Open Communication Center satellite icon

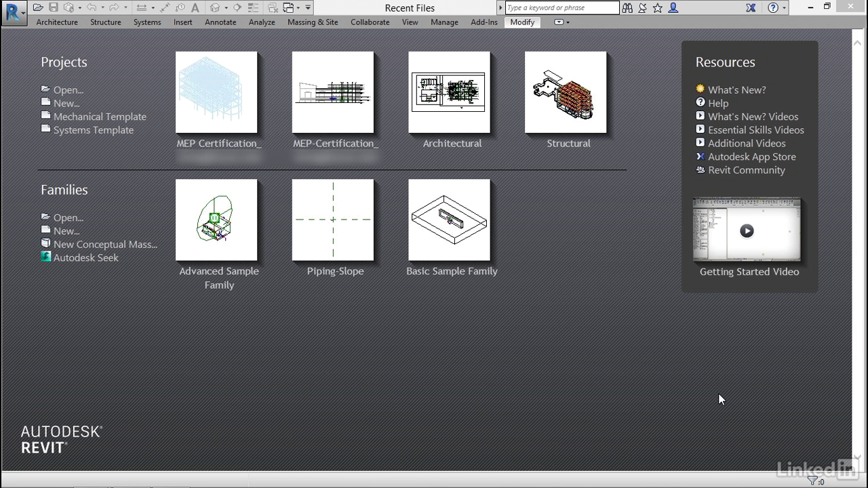(642, 7)
